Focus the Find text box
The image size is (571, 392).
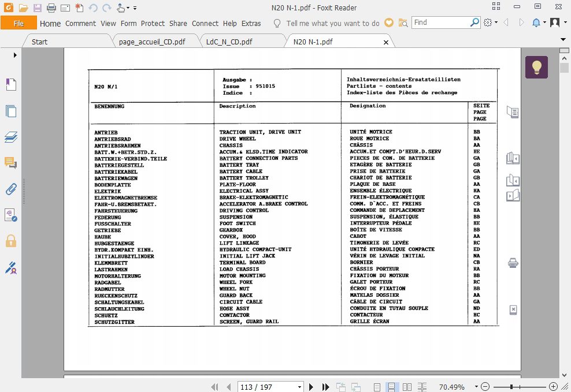point(440,23)
